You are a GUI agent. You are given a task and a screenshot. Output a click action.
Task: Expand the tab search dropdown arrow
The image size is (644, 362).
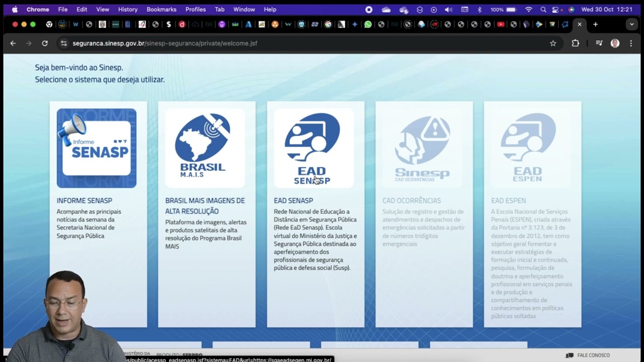[632, 24]
